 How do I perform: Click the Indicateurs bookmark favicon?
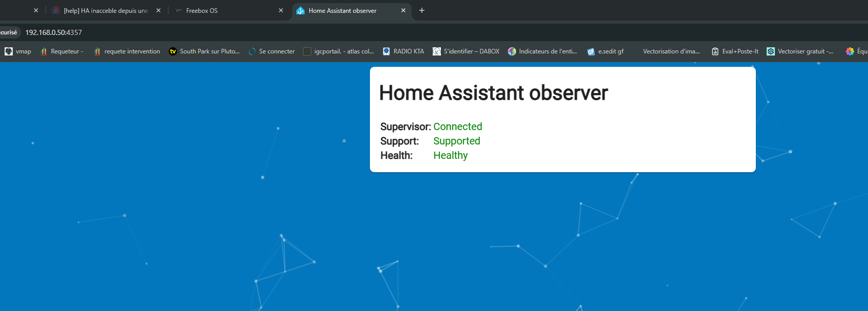pyautogui.click(x=512, y=51)
